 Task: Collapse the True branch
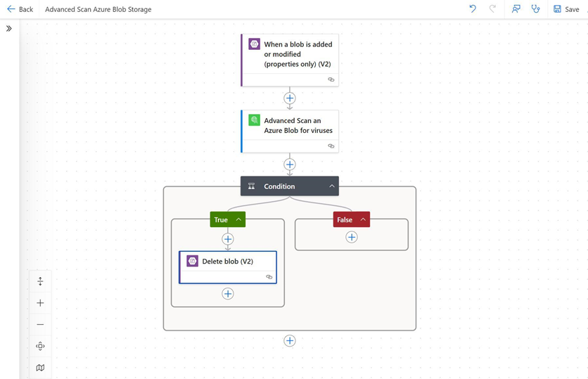(238, 219)
